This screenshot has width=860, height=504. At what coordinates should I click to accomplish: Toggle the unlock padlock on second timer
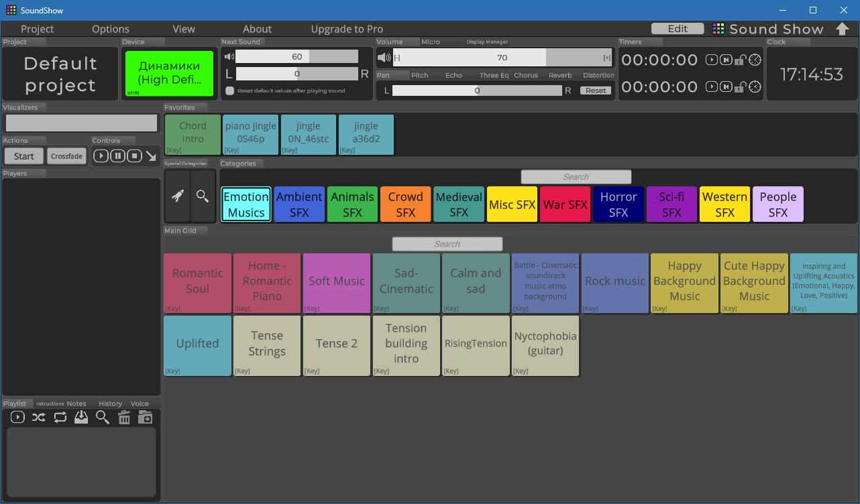pyautogui.click(x=740, y=87)
